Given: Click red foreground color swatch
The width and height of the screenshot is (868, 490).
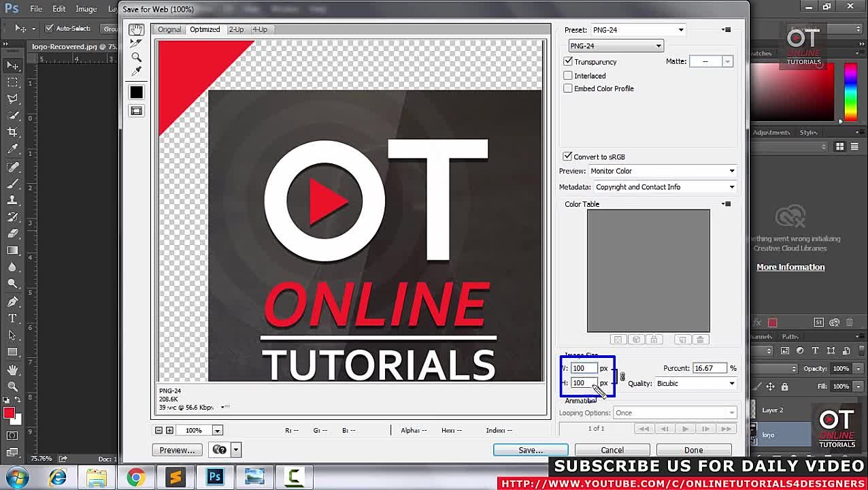Looking at the screenshot, I should pyautogui.click(x=9, y=413).
